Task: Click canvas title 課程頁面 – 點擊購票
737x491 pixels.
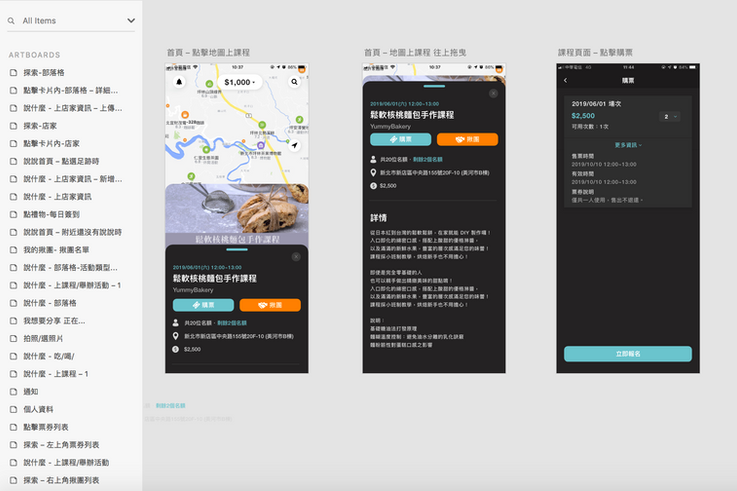Action: pos(595,53)
